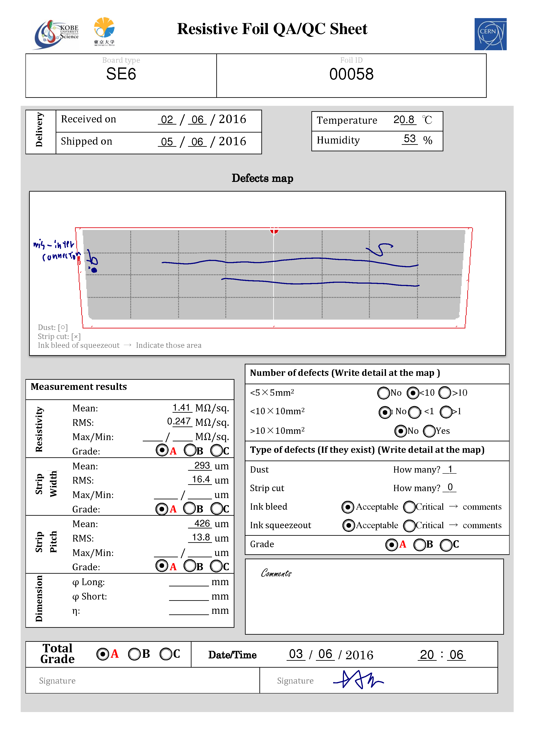The height and width of the screenshot is (756, 535).
Task: Click the Humidity value 53
Action: tap(410, 139)
